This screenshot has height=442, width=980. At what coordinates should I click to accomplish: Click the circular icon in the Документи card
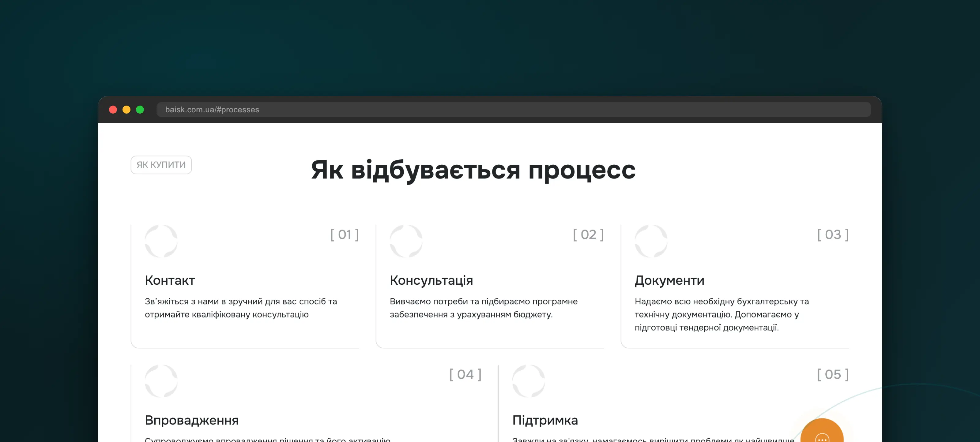pyautogui.click(x=651, y=241)
